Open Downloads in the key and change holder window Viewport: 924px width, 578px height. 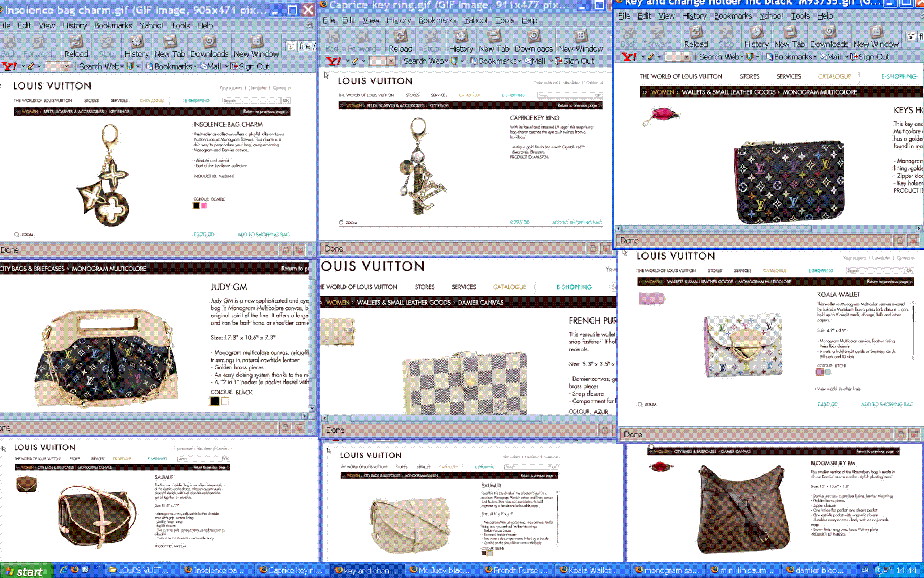tap(829, 37)
